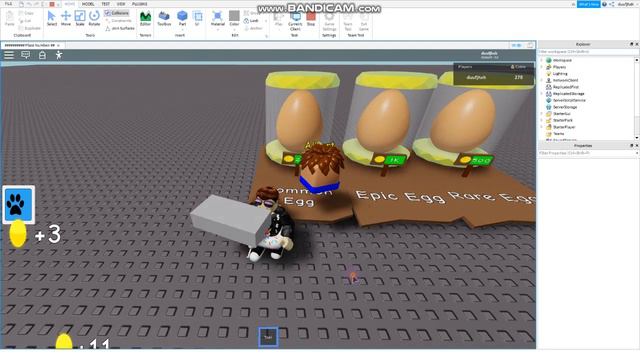Close the Properties panel
The height and width of the screenshot is (360, 640).
click(637, 146)
